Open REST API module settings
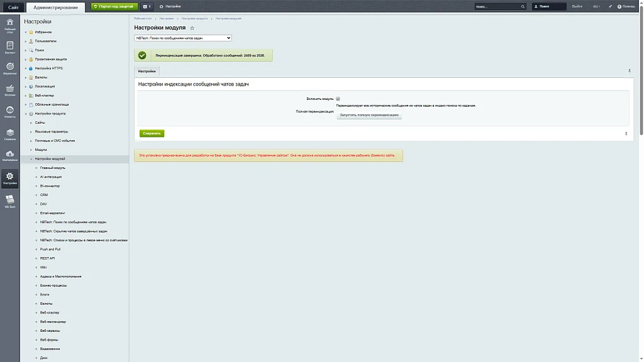 point(47,258)
